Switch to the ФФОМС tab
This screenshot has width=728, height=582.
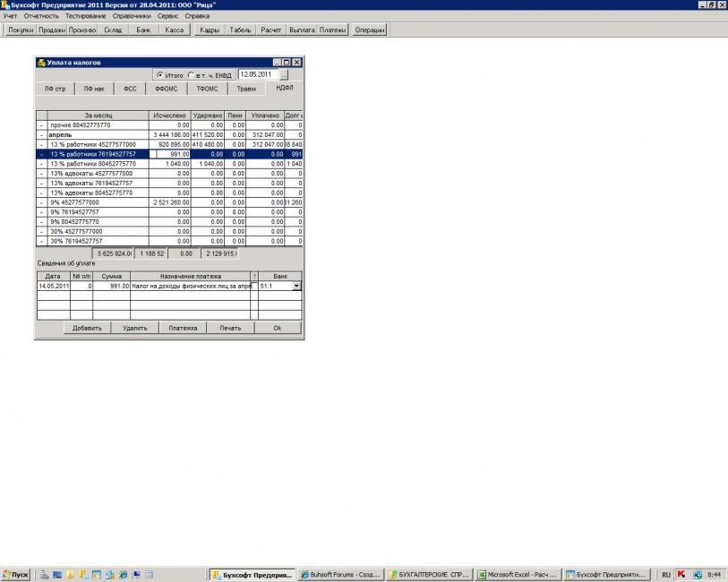167,90
